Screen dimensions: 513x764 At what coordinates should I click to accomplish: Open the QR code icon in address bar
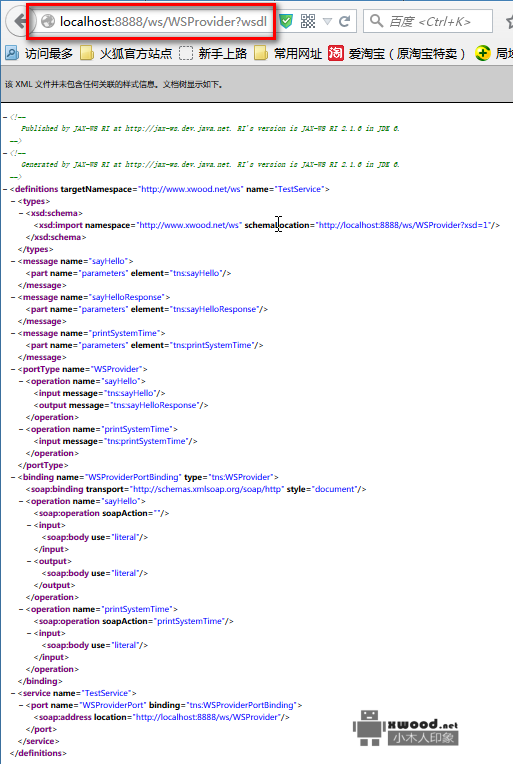pyautogui.click(x=308, y=21)
